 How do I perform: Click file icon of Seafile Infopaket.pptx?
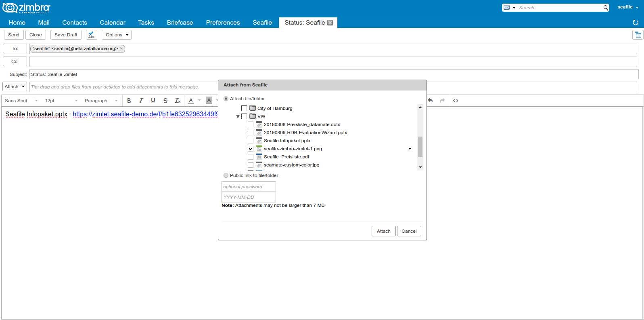(x=259, y=141)
